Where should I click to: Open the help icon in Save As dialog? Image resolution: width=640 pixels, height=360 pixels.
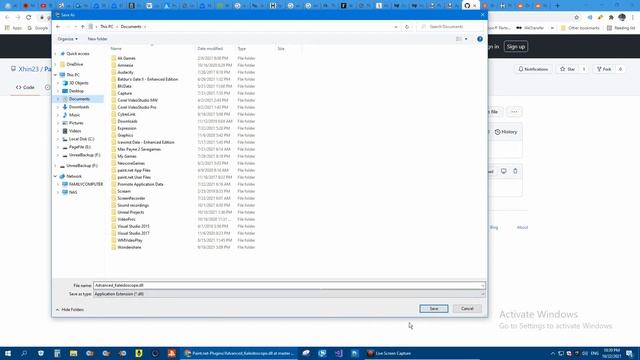click(x=480, y=39)
